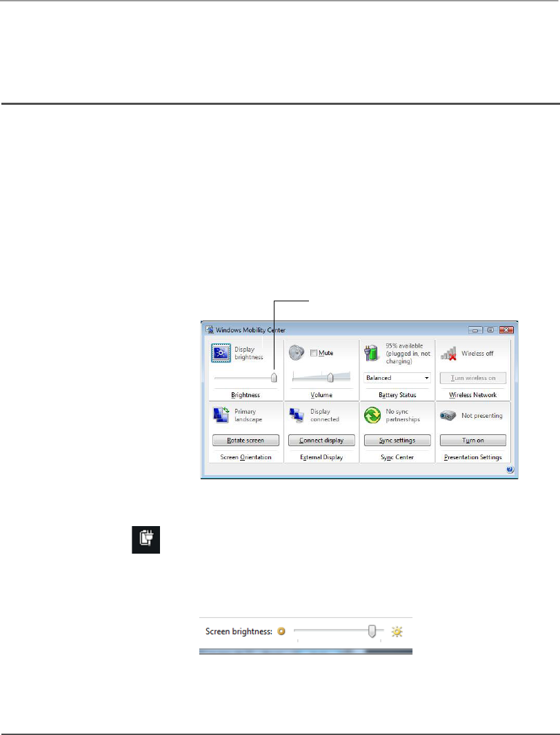Click the Rotate screen button
Viewport: 560px width, 735px height.
[246, 440]
